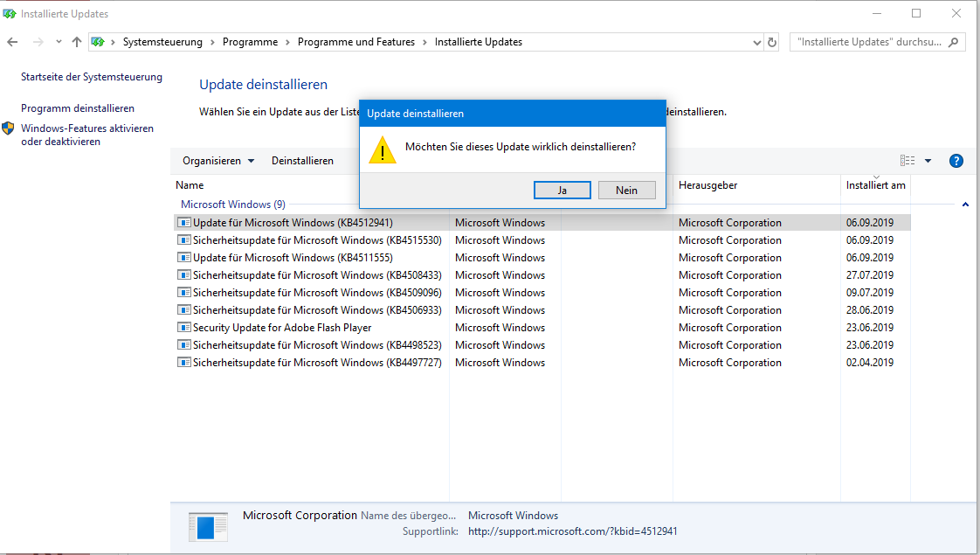Select Sicherheitsupdate KB4515530 row

(542, 240)
